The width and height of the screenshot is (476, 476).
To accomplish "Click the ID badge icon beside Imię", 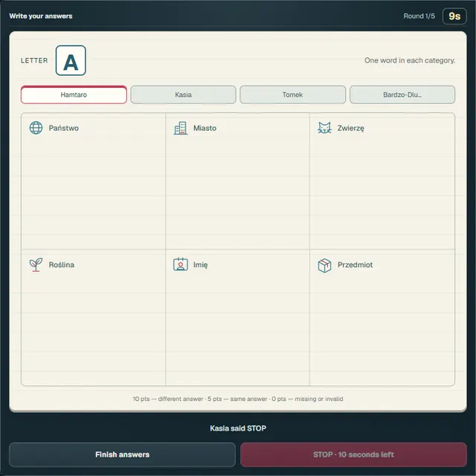I will pyautogui.click(x=180, y=265).
